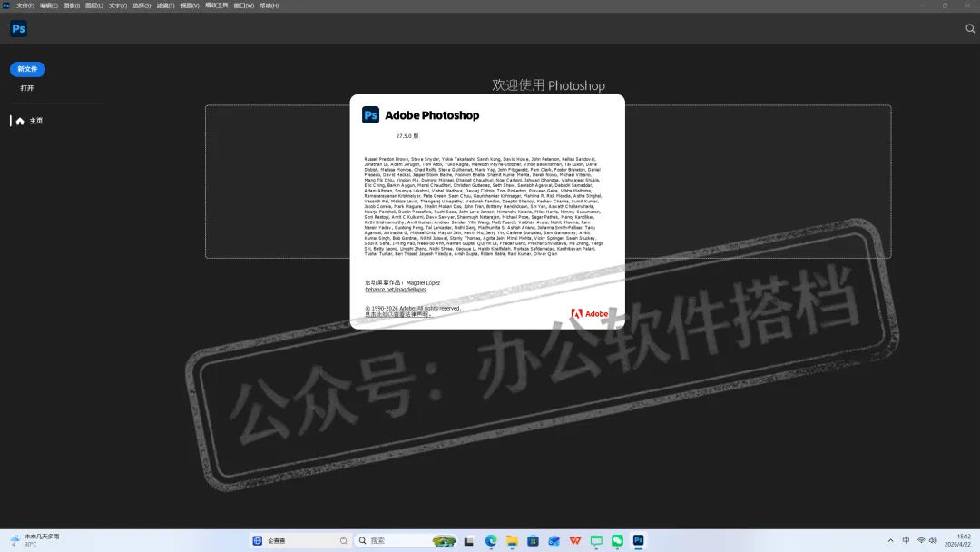This screenshot has width=980, height=552.
Task: Click the 打开 button
Action: pos(27,88)
